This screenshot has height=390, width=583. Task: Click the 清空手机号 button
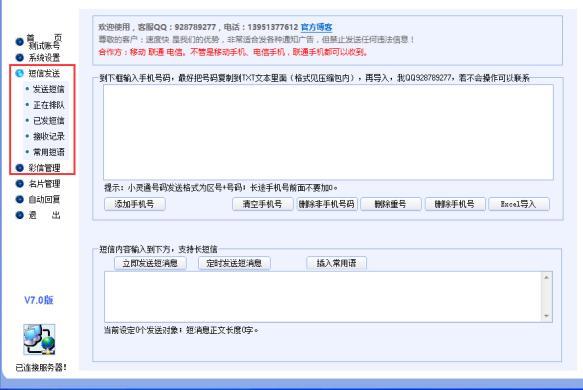(x=262, y=204)
